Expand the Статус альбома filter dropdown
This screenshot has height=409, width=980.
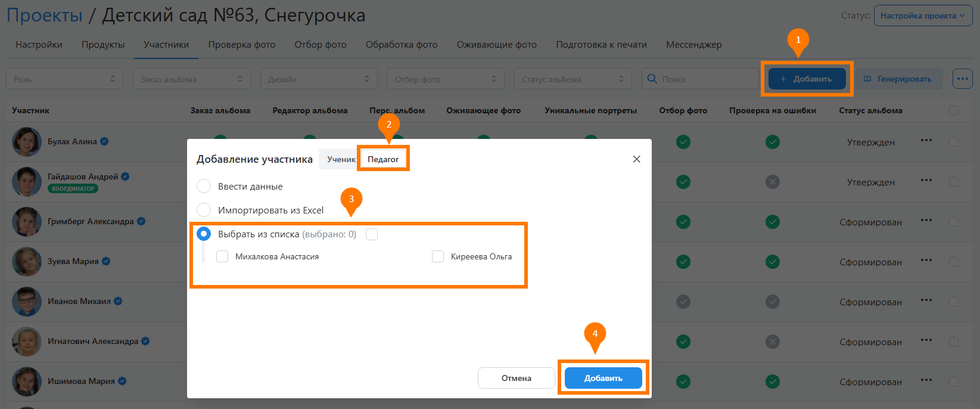[572, 79]
